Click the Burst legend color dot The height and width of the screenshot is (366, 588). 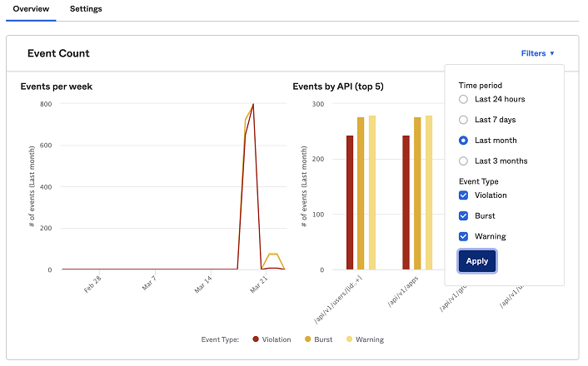[x=306, y=339]
